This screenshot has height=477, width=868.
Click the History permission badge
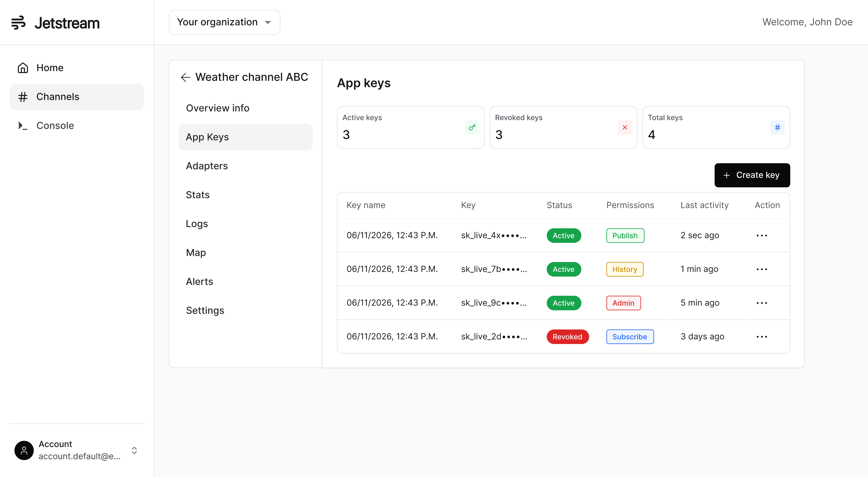tap(625, 269)
